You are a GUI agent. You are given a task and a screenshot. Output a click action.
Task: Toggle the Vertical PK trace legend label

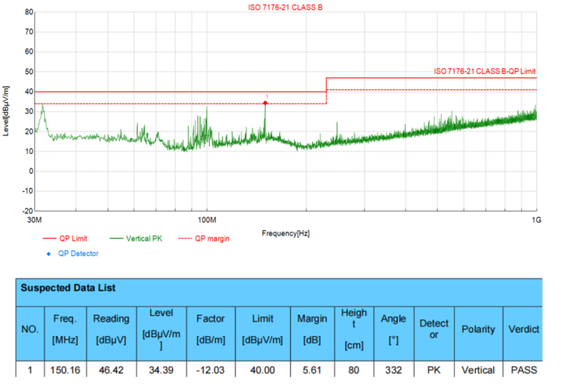tap(144, 239)
